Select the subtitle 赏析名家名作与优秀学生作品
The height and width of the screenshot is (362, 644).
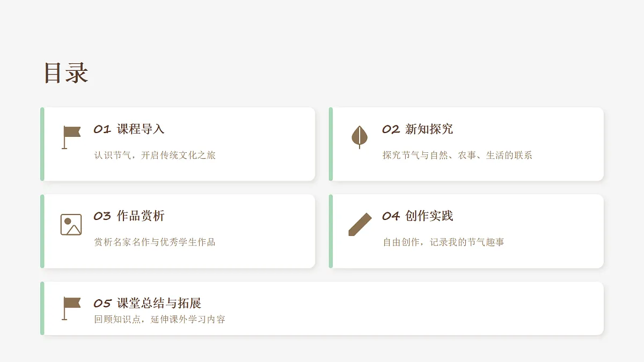pyautogui.click(x=155, y=242)
